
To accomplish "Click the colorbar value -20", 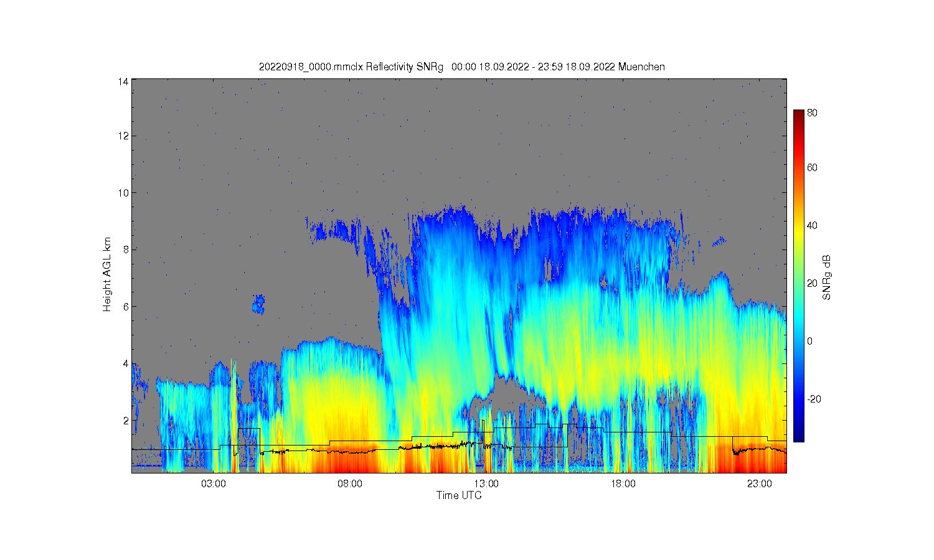I will pos(814,399).
